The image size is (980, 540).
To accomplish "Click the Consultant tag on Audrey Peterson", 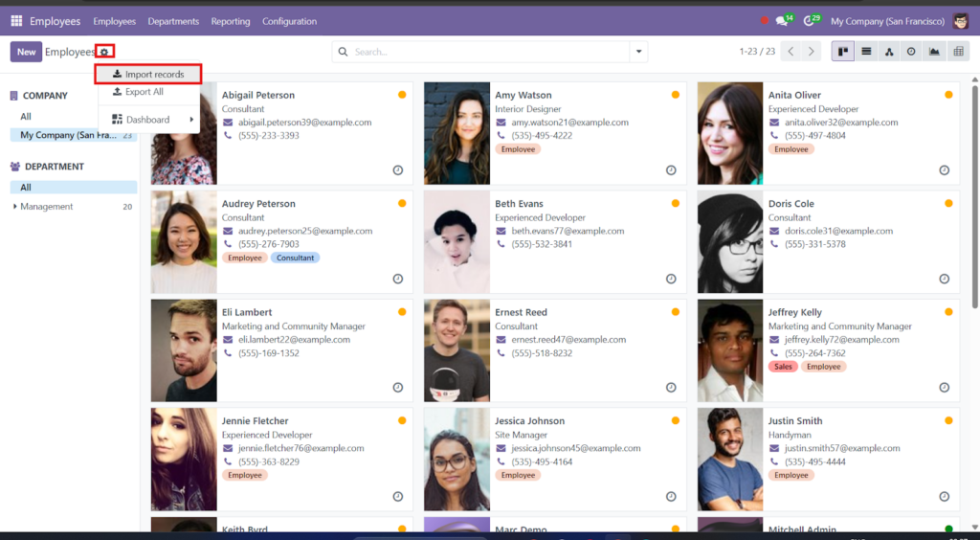I will click(295, 258).
